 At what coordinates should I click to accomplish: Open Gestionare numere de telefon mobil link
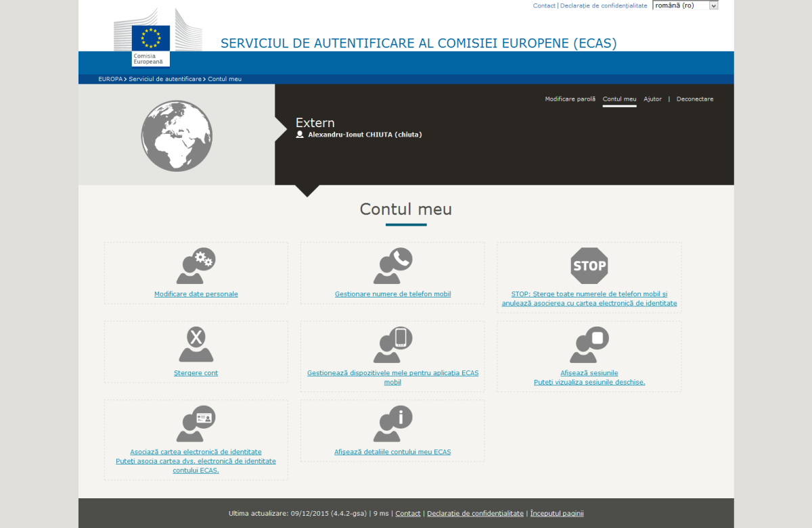click(392, 294)
